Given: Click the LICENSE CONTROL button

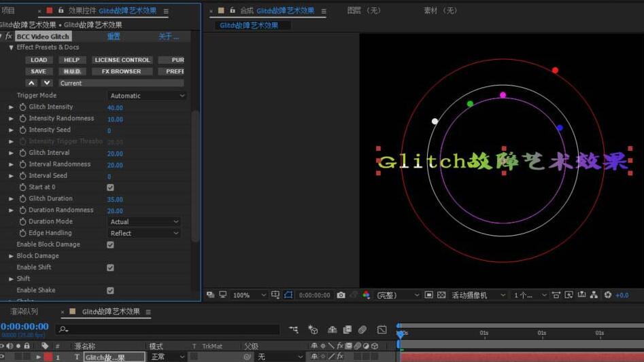Looking at the screenshot, I should point(122,60).
